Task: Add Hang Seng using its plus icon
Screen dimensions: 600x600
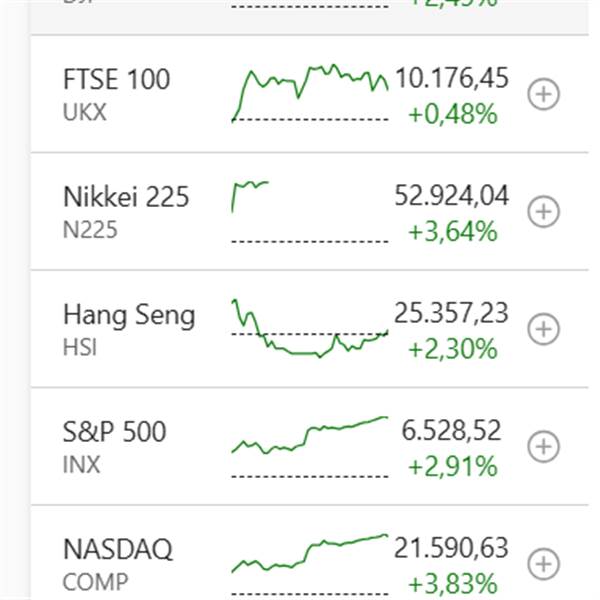Action: pyautogui.click(x=543, y=329)
